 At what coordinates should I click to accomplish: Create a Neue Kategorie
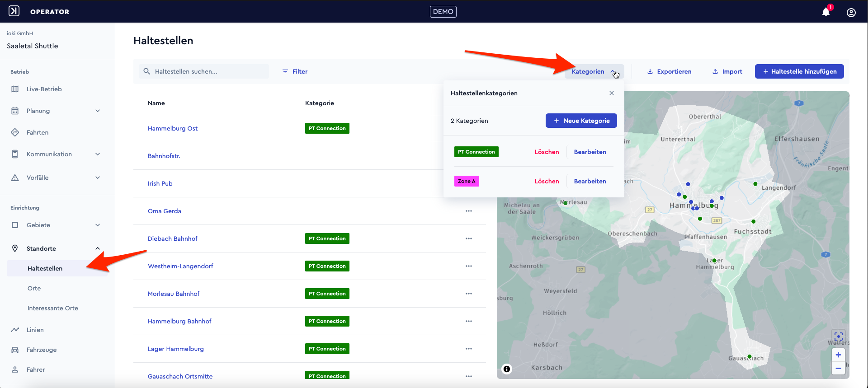[581, 121]
